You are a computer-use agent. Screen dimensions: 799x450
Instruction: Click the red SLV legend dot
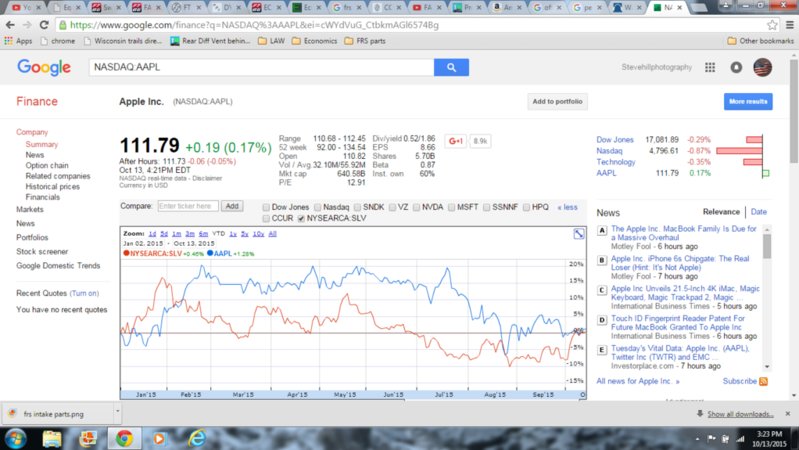click(126, 253)
